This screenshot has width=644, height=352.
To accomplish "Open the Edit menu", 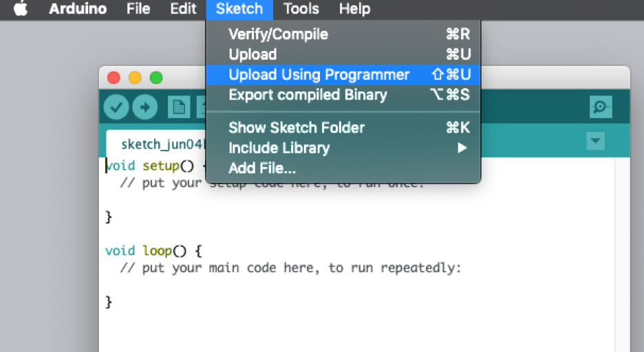I will click(183, 10).
